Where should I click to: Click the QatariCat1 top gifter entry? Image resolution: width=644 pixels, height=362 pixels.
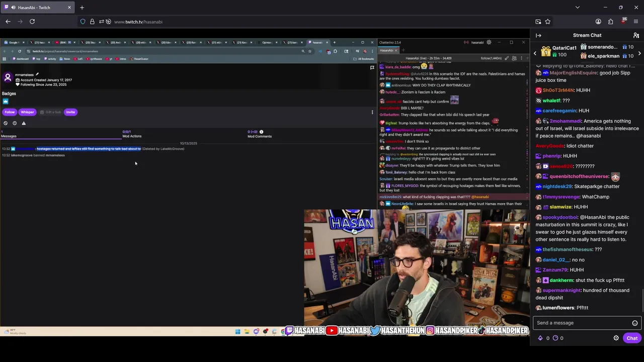(558, 51)
